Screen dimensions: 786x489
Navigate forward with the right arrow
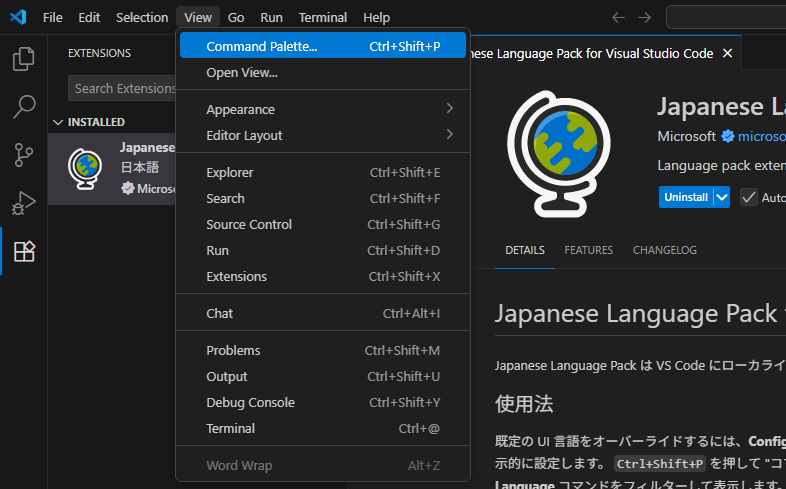pos(644,17)
